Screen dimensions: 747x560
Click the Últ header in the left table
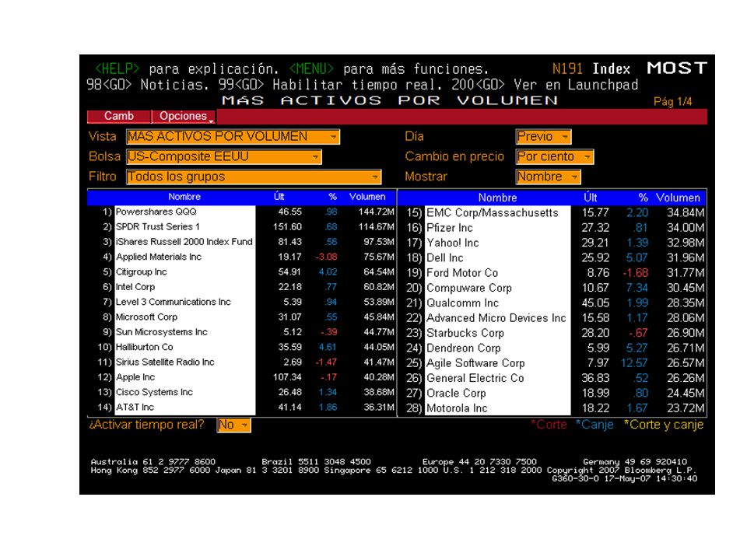(279, 197)
